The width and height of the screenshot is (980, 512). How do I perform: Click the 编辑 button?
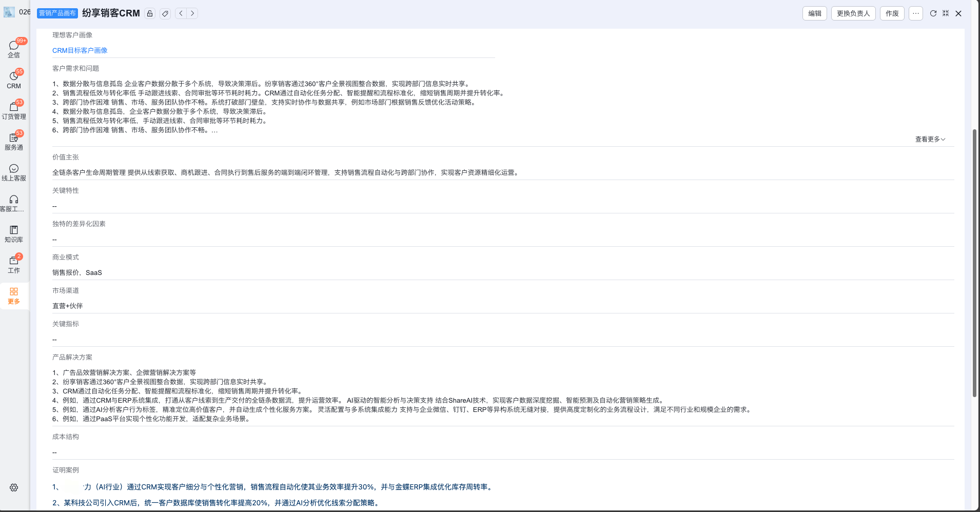[x=814, y=13]
